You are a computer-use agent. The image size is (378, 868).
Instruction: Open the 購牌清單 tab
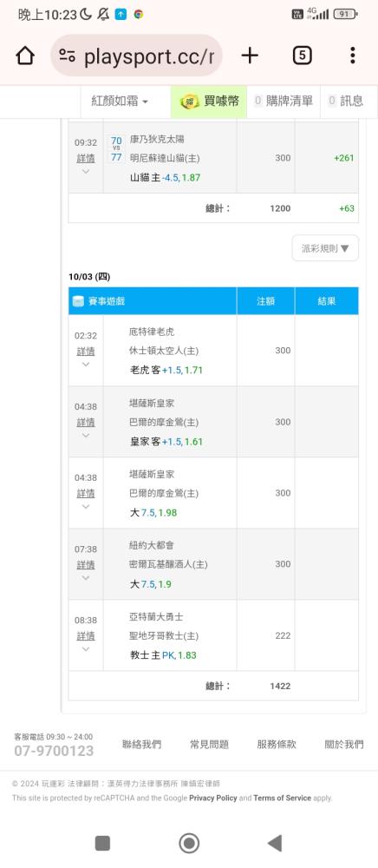283,101
